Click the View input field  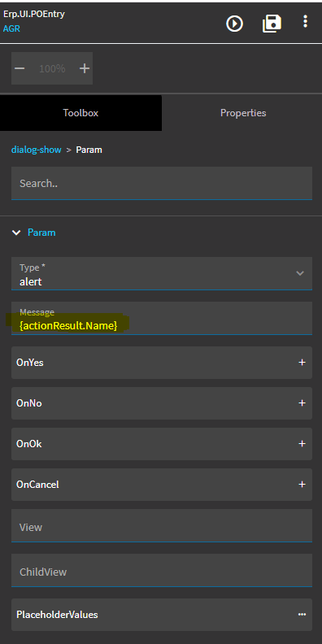coord(162,526)
